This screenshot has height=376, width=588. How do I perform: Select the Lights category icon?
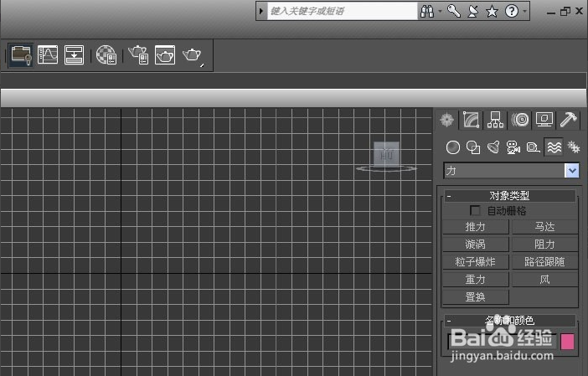coord(493,147)
